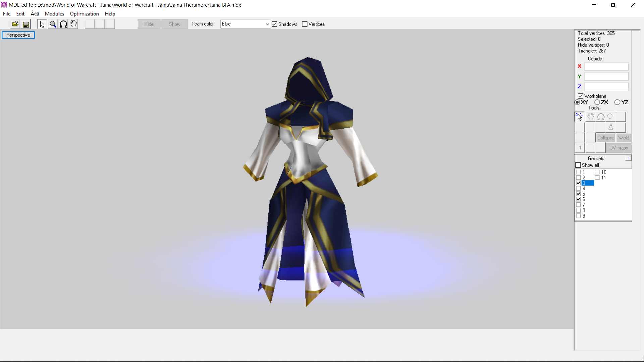Image resolution: width=644 pixels, height=362 pixels.
Task: Click the Show button
Action: 174,24
